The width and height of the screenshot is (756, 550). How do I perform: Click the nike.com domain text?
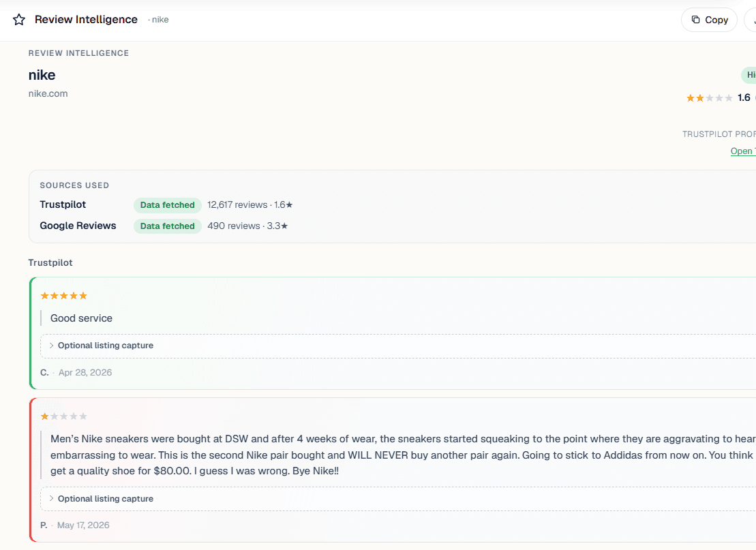48,93
